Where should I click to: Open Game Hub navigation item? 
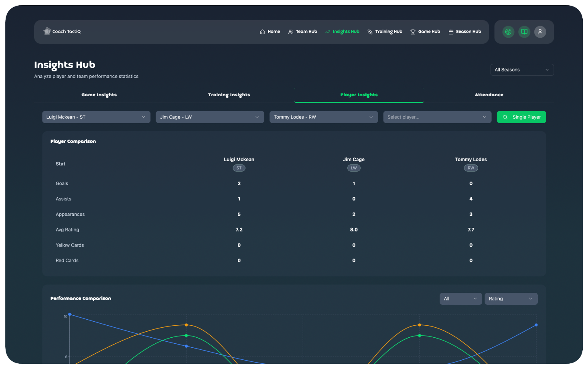425,32
